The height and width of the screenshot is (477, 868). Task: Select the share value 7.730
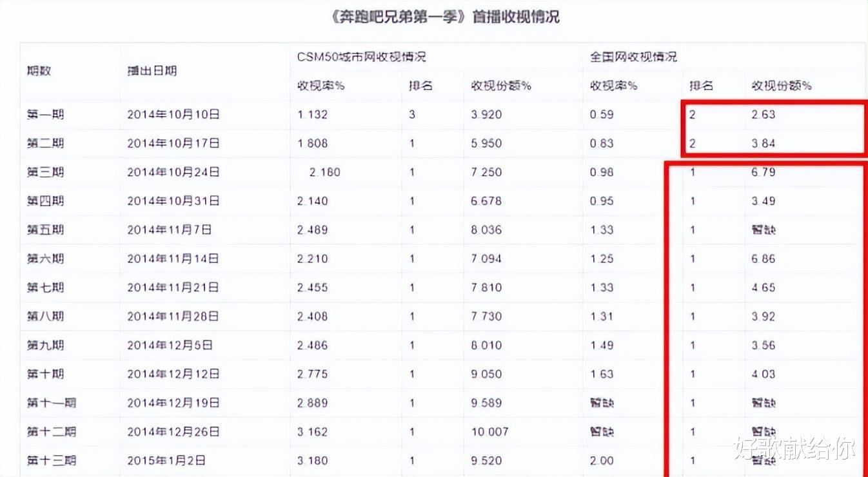[486, 316]
